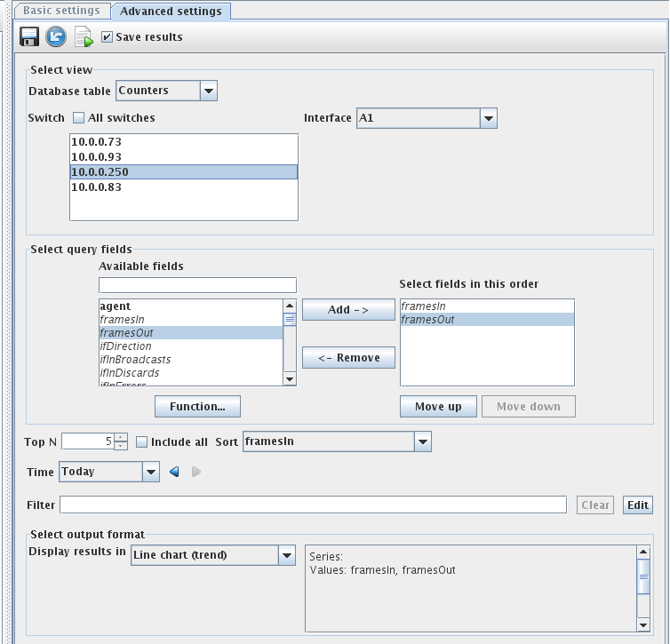Open the Database table dropdown

pos(208,91)
